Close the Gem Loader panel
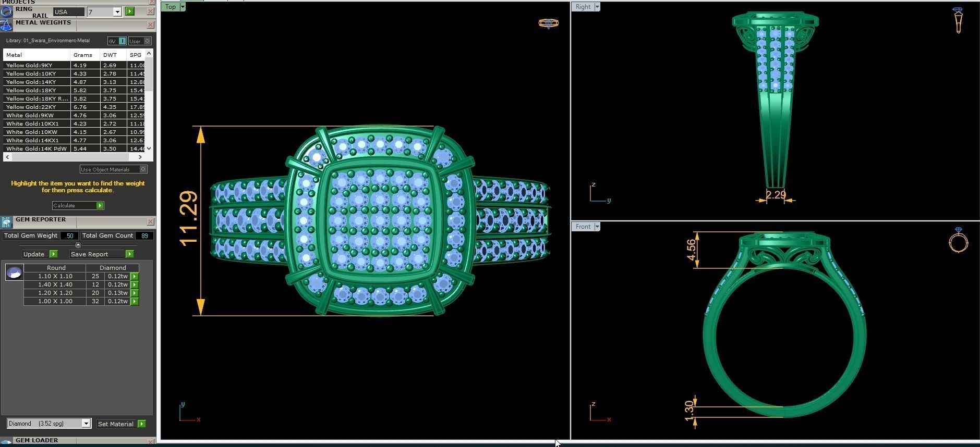 click(150, 442)
